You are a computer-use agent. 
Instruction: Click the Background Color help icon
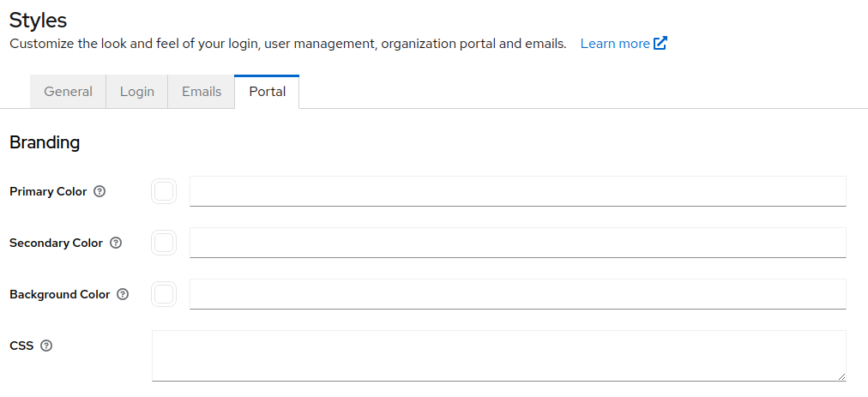point(123,295)
